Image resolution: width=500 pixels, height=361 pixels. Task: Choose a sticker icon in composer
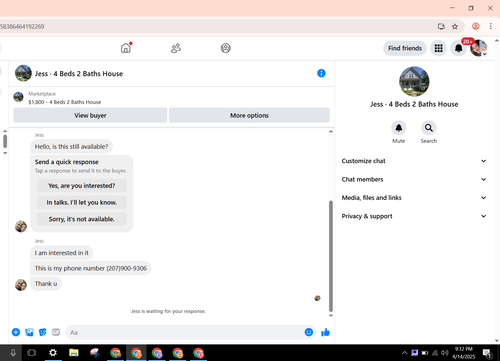[x=43, y=332]
